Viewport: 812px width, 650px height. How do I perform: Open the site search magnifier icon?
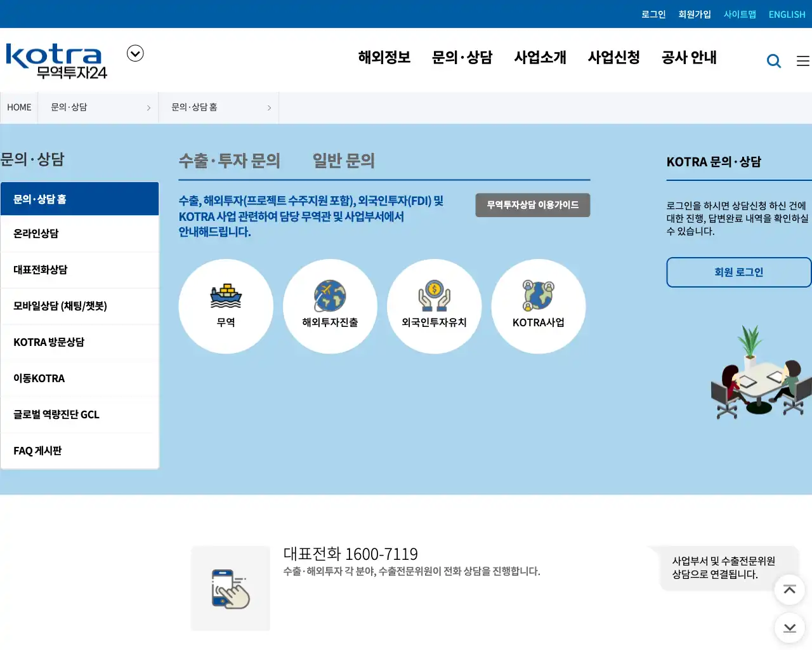(x=774, y=60)
